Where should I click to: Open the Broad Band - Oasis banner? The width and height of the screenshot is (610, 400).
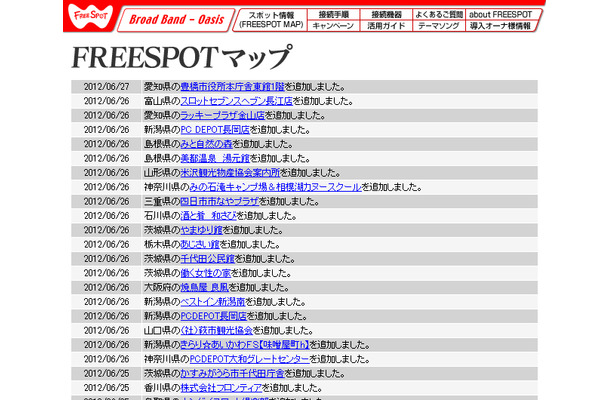pos(176,20)
